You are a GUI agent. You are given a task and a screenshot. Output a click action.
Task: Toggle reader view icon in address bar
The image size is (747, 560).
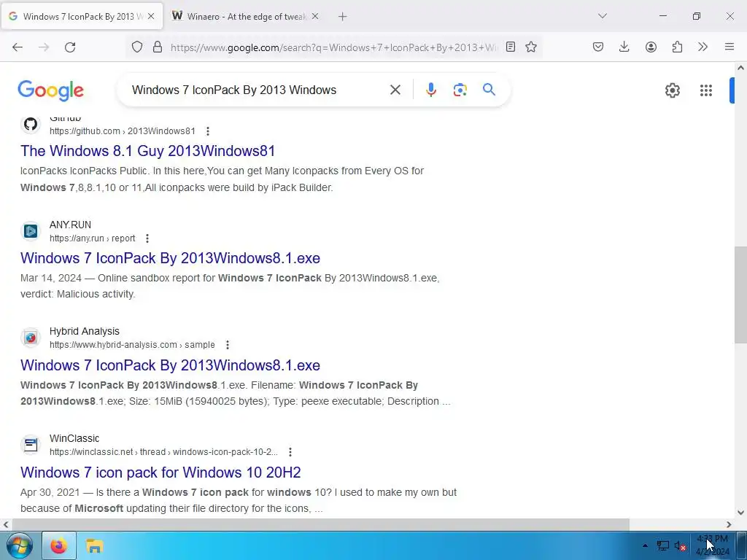click(510, 47)
